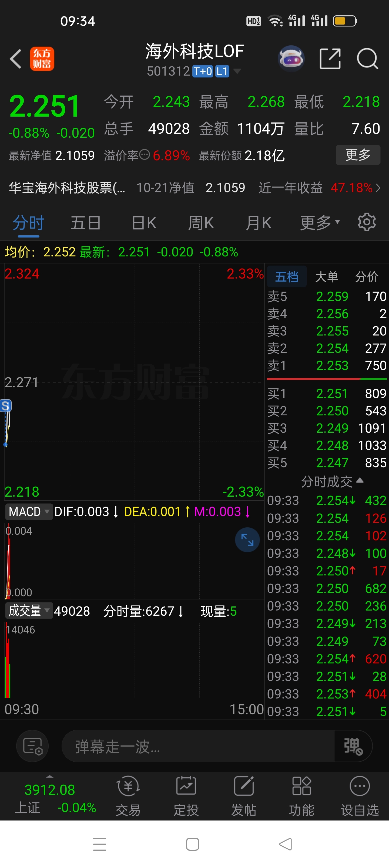Tap the T+0 badge
This screenshot has height=868, width=389.
(202, 72)
